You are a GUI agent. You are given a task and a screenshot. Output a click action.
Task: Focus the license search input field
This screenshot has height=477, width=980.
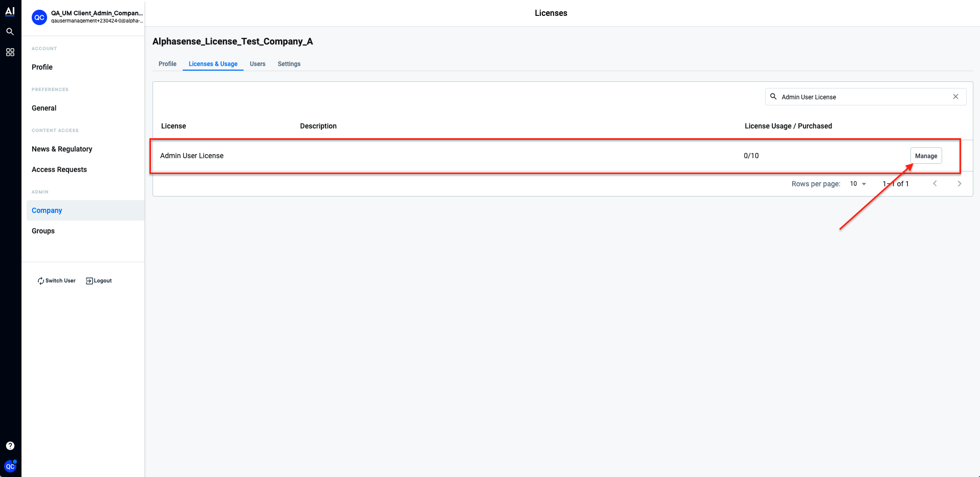865,97
